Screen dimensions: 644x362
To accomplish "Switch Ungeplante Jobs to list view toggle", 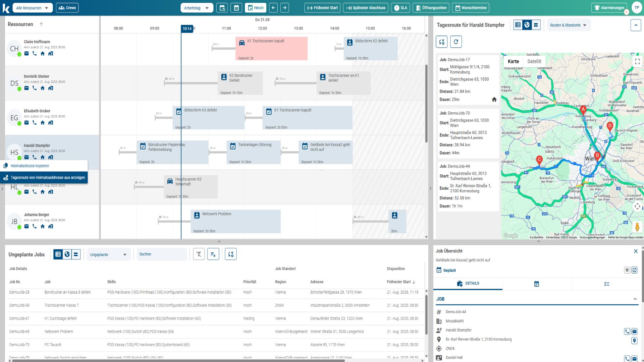I will pyautogui.click(x=58, y=254).
